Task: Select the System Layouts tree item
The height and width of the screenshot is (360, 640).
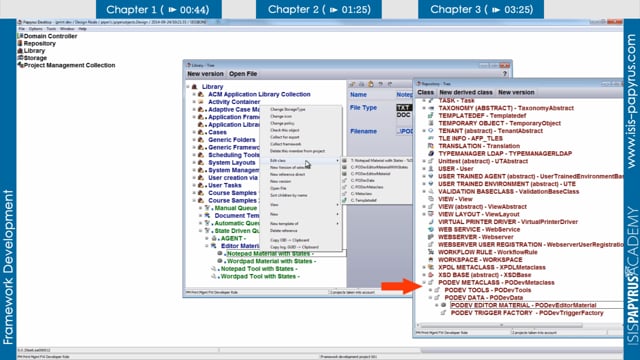Action: coord(231,162)
